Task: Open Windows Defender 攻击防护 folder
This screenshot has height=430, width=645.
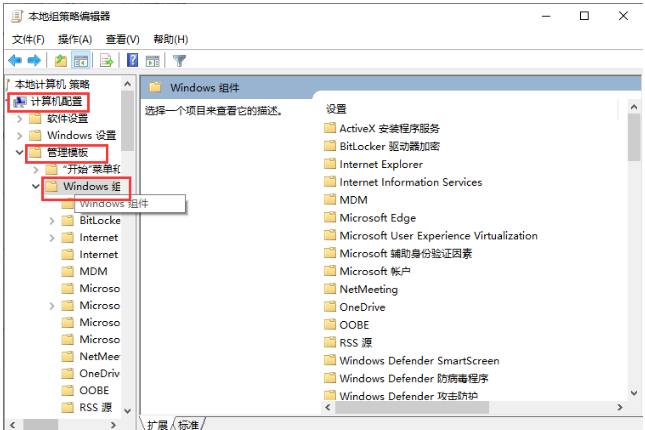Action: (x=408, y=396)
